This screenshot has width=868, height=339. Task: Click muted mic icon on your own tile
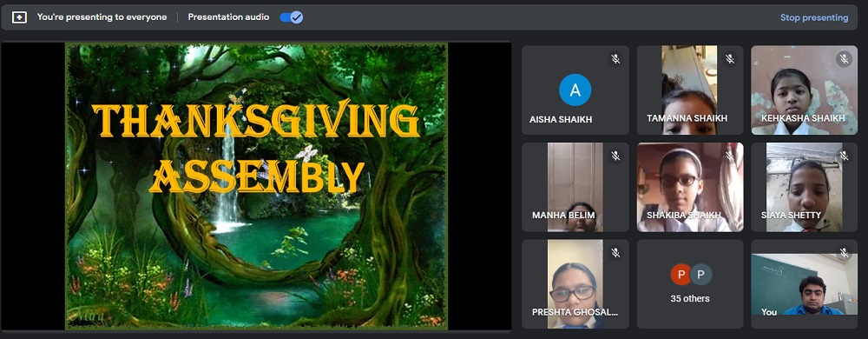point(844,253)
